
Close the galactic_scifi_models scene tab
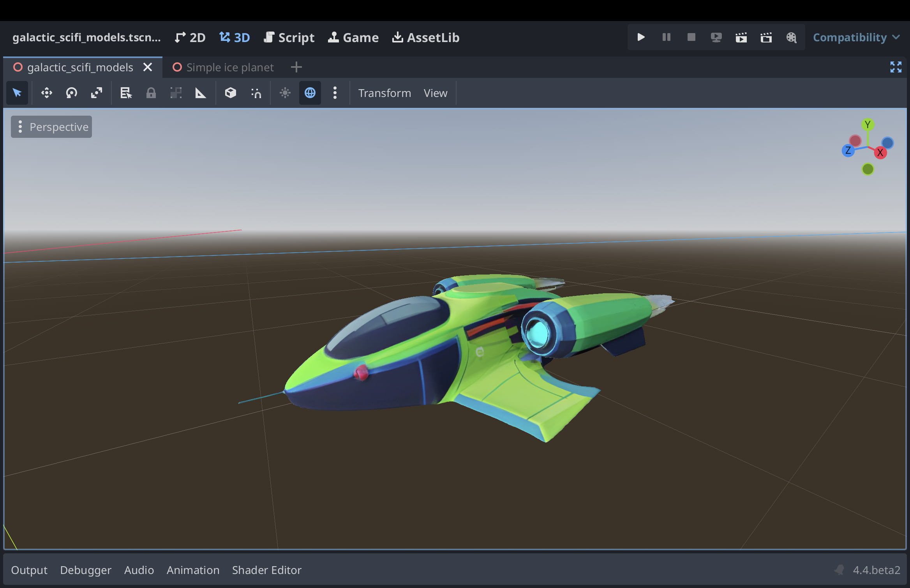[x=148, y=67]
